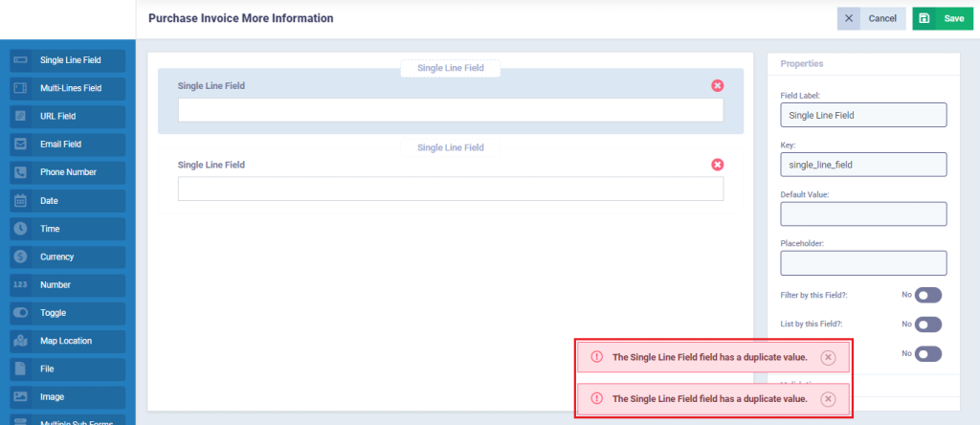Add a URL Field element
Viewport: 980px width, 425px height.
tap(68, 116)
